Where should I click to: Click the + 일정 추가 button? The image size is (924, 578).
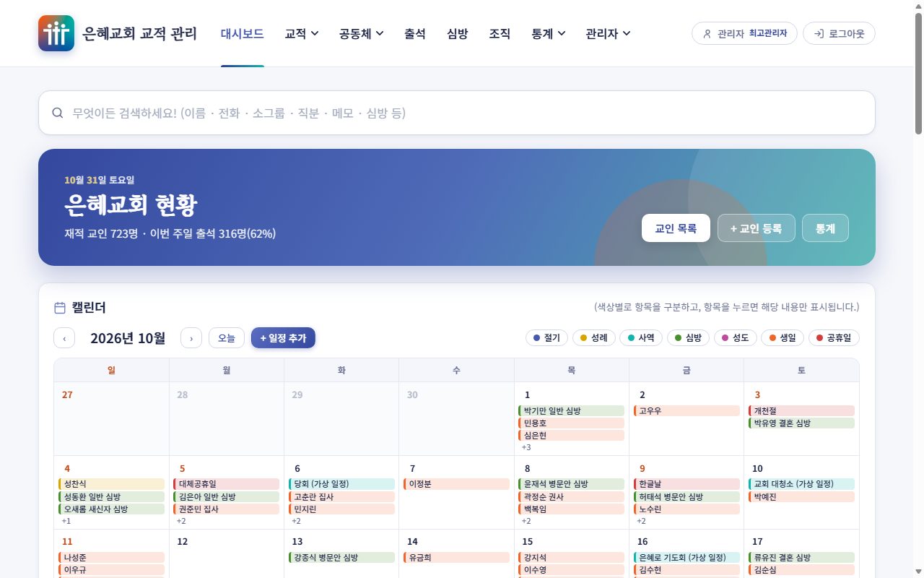pyautogui.click(x=283, y=338)
